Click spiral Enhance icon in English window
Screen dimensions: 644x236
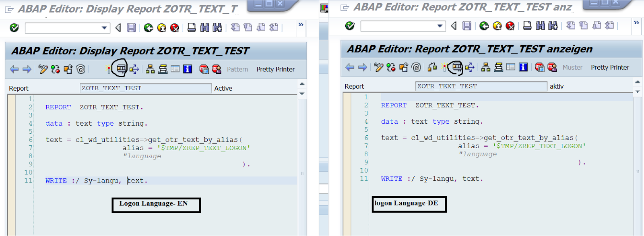(81, 69)
